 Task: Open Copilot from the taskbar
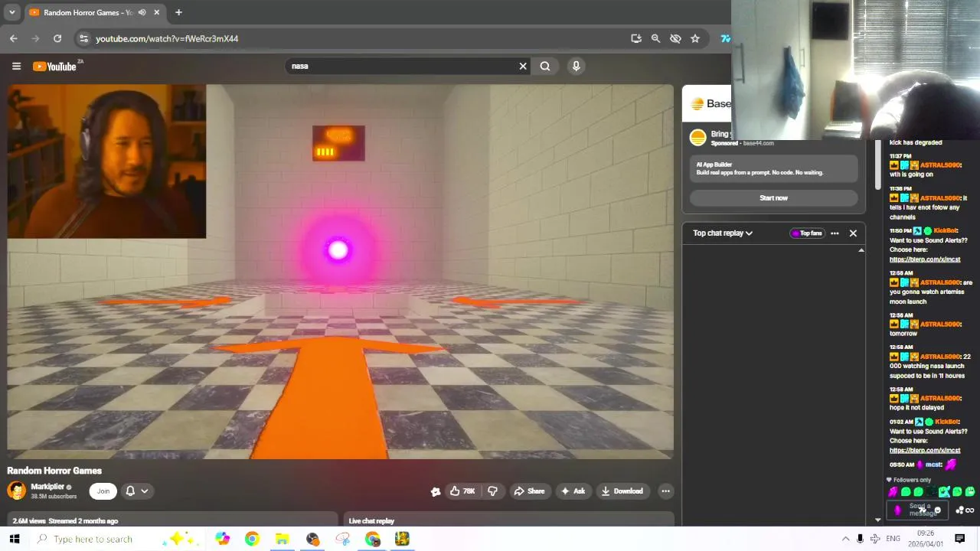222,539
